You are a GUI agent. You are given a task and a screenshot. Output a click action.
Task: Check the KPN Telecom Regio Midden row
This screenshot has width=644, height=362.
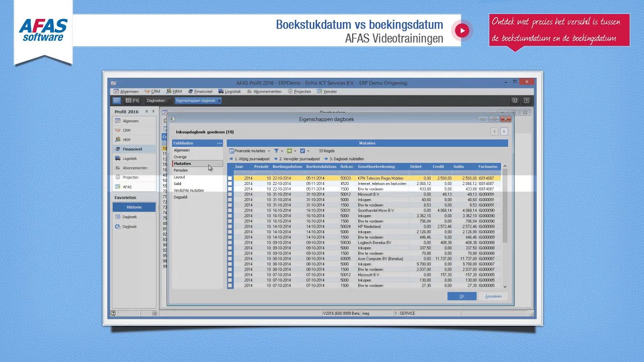tap(230, 178)
